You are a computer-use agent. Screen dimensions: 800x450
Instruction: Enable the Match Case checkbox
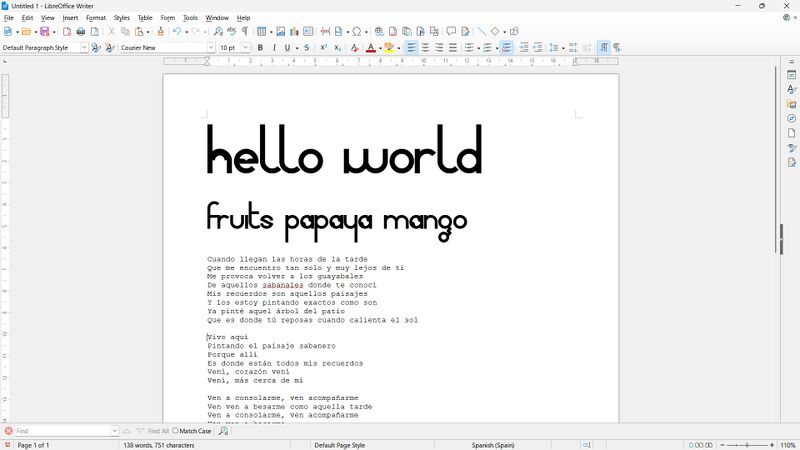tap(175, 431)
